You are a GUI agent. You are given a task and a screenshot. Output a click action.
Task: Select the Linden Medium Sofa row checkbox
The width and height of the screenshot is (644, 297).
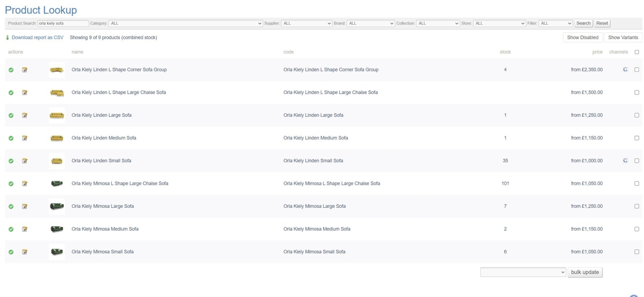coord(637,138)
